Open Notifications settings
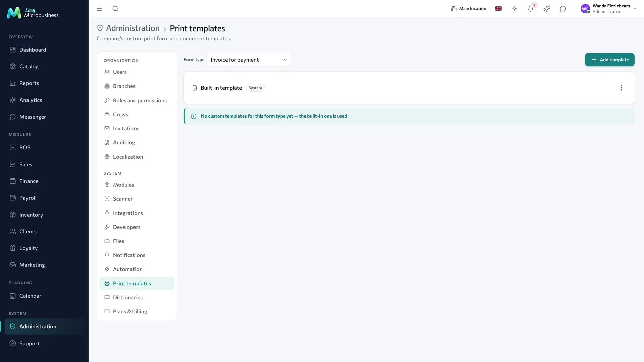 point(137,255)
